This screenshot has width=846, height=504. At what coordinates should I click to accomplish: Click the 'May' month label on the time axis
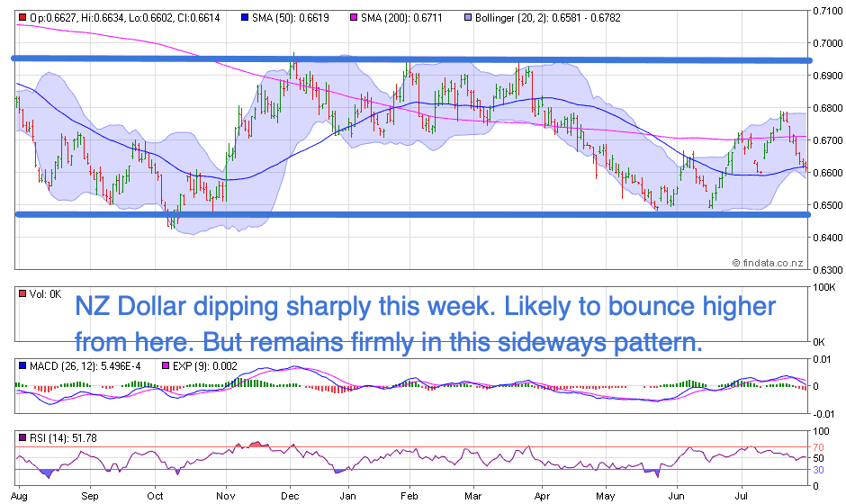tap(606, 496)
